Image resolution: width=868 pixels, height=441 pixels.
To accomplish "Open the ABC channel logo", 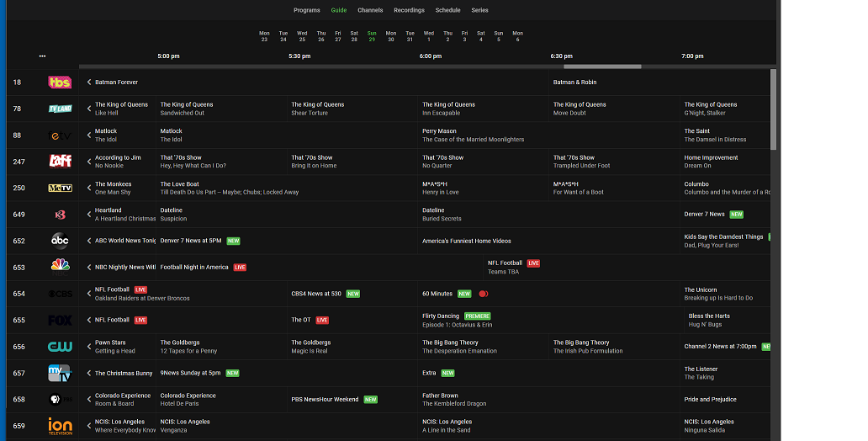I will tap(60, 241).
